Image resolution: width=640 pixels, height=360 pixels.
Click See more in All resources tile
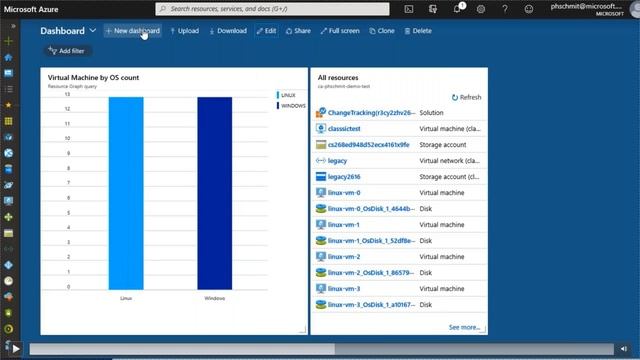pos(464,327)
